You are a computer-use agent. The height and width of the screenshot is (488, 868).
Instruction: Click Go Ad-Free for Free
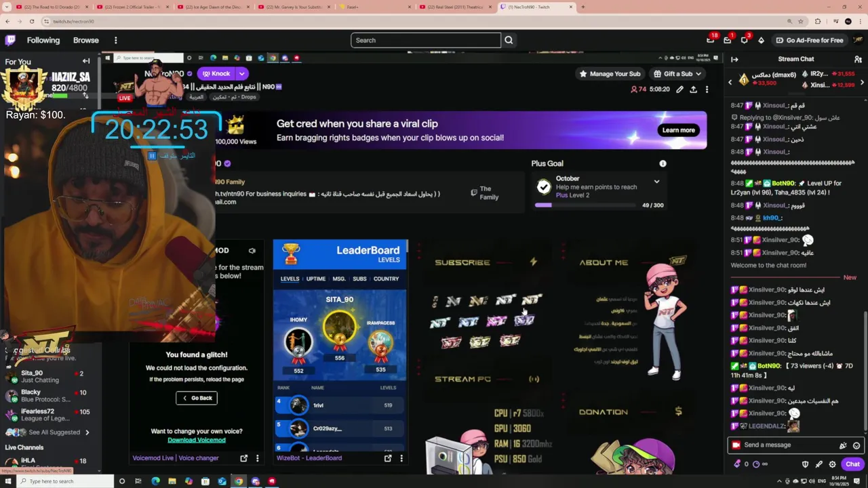pos(810,40)
